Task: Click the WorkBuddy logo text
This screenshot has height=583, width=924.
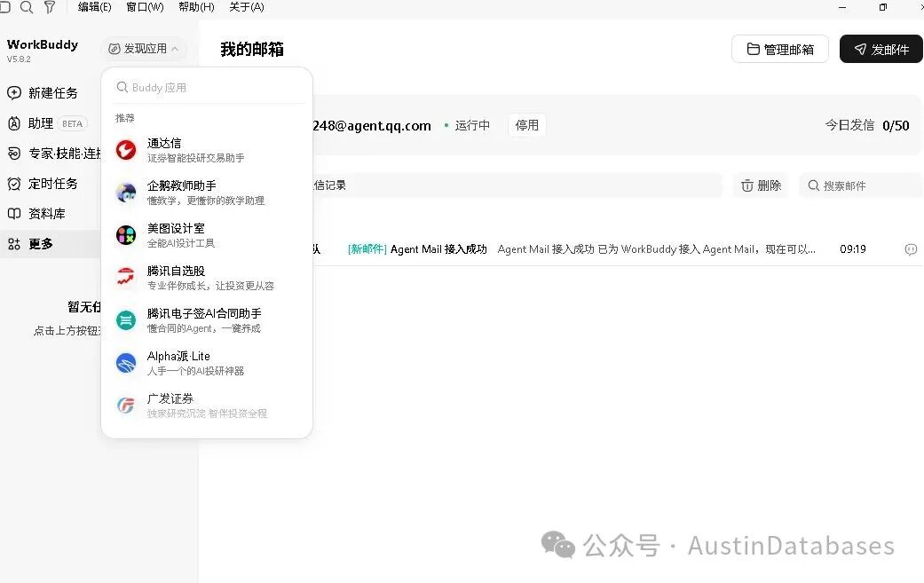Action: point(43,44)
